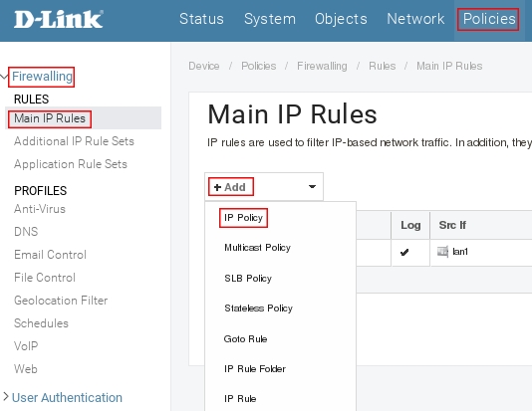Expand the User Authentication section
This screenshot has width=532, height=411.
pos(5,396)
